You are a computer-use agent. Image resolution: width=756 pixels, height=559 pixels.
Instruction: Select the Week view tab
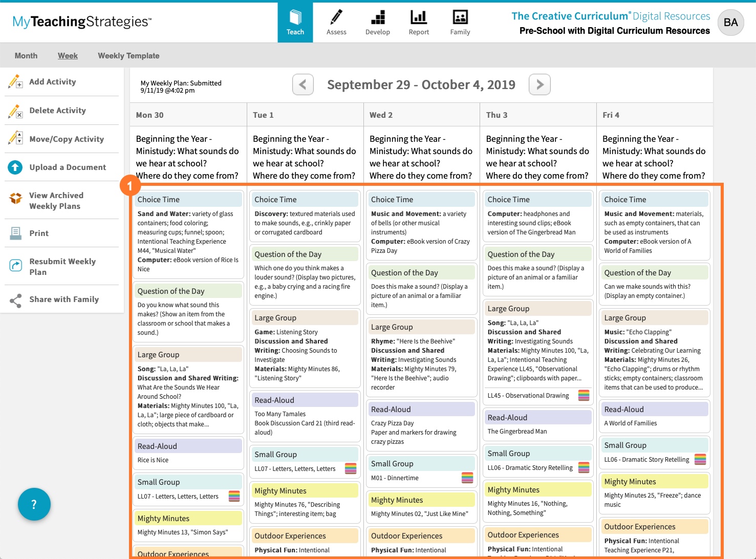68,56
